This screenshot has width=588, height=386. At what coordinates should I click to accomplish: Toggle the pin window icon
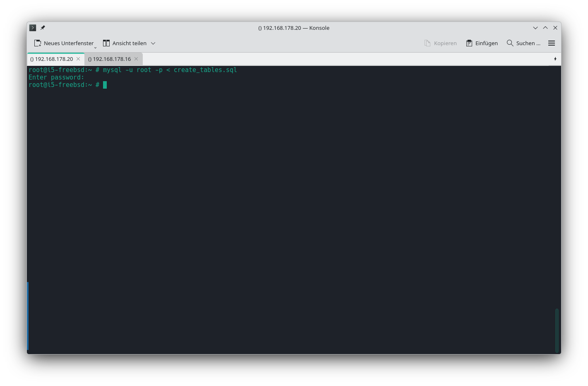click(x=43, y=28)
